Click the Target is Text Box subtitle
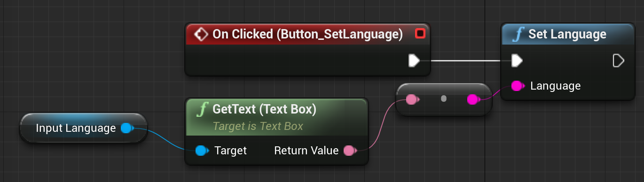Viewport: 644px width, 182px height. [x=258, y=126]
